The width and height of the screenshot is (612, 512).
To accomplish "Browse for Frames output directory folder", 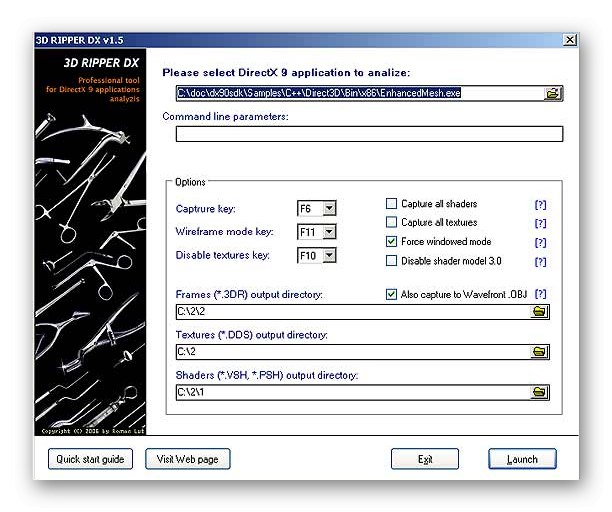I will point(540,311).
